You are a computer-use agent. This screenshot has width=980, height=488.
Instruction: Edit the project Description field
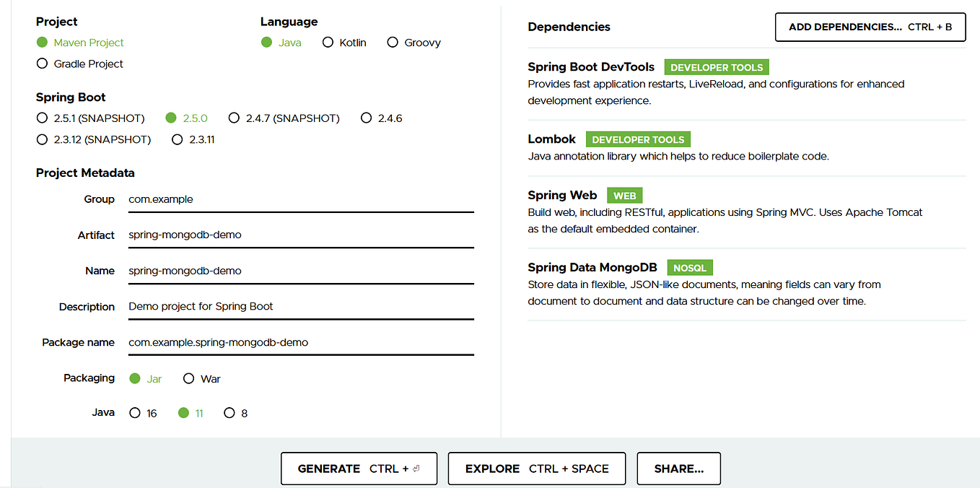[x=300, y=306]
